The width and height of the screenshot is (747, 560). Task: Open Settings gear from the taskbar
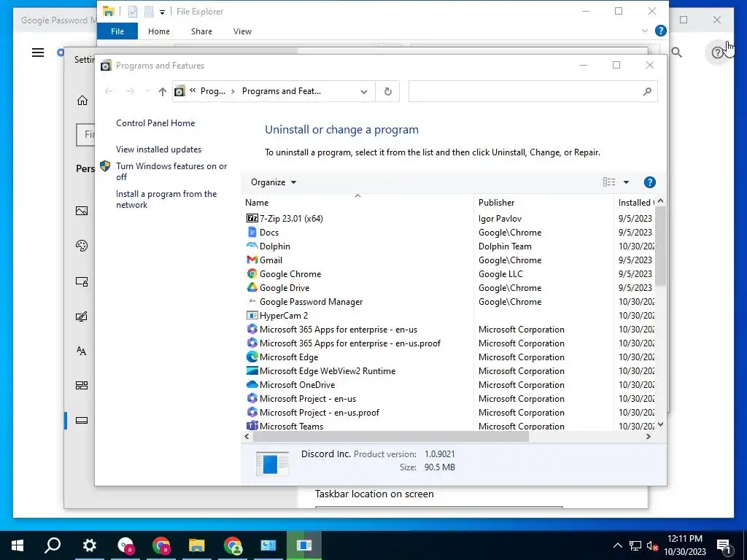pos(89,545)
